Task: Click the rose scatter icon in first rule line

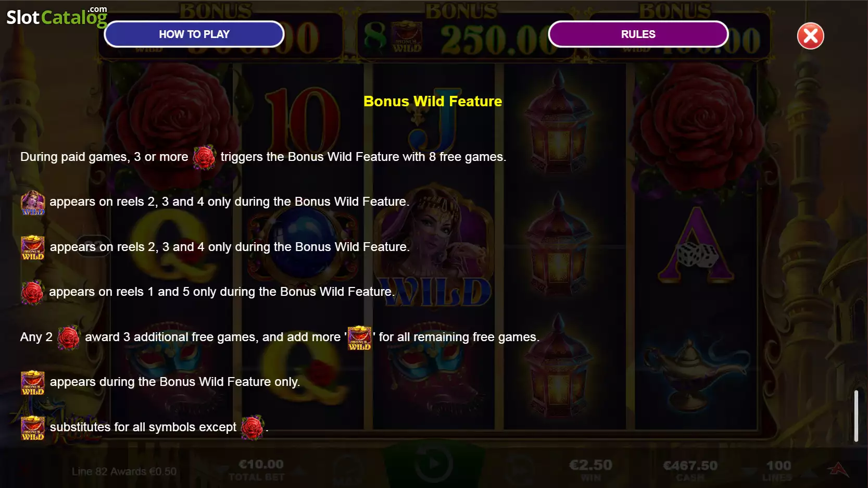Action: click(204, 157)
